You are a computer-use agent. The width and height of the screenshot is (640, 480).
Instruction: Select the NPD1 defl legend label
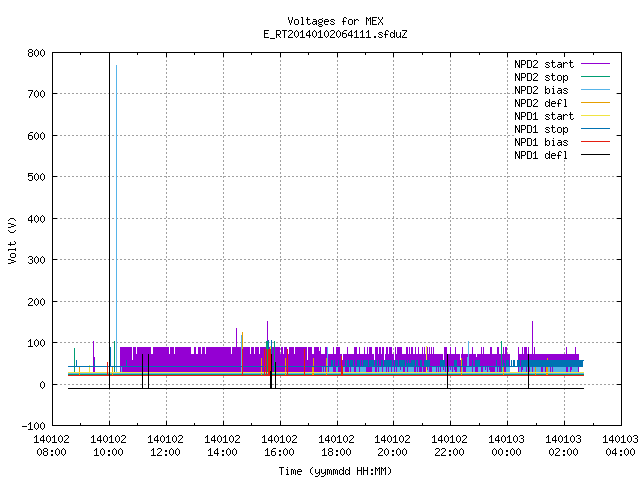(541, 156)
